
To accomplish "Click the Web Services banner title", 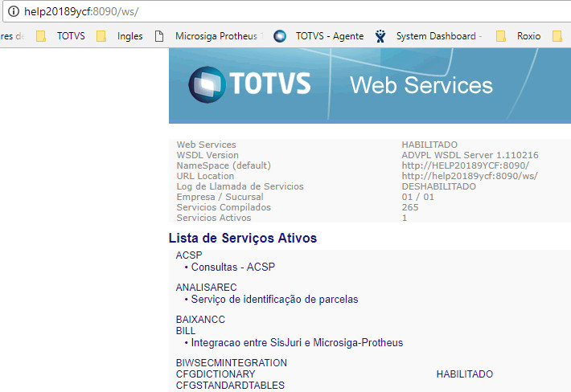I will (x=421, y=85).
